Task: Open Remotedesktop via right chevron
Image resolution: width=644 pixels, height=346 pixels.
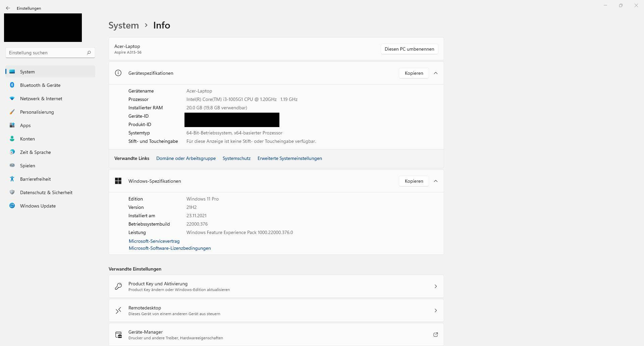Action: 436,310
